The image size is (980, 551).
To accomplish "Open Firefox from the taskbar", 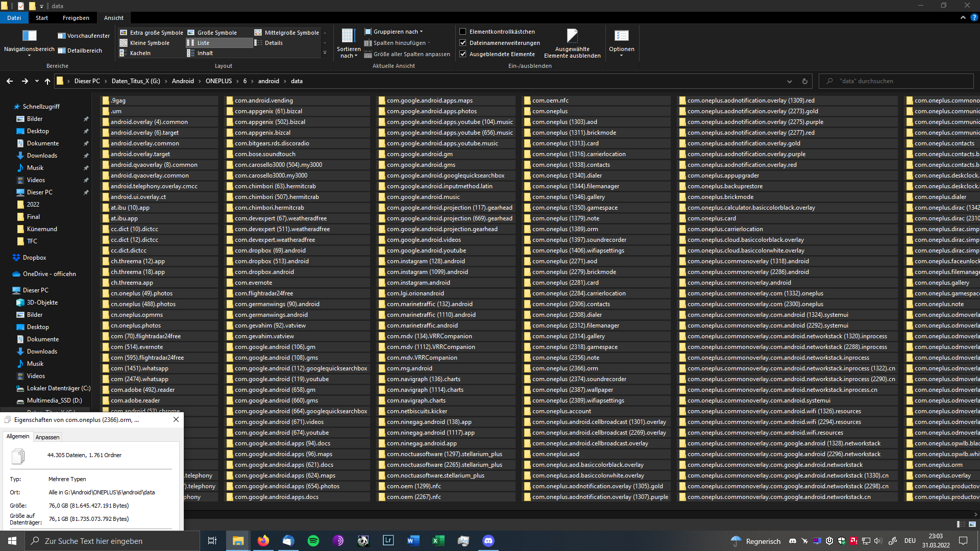I will click(x=263, y=541).
